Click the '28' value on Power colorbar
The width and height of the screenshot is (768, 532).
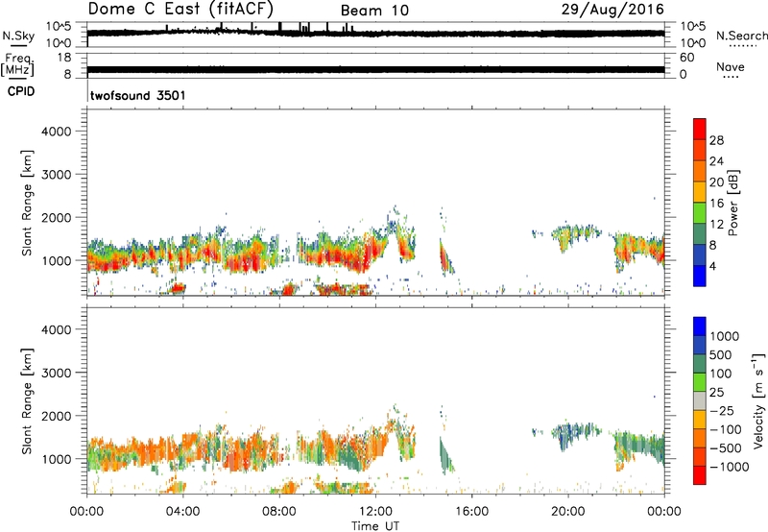pyautogui.click(x=716, y=140)
